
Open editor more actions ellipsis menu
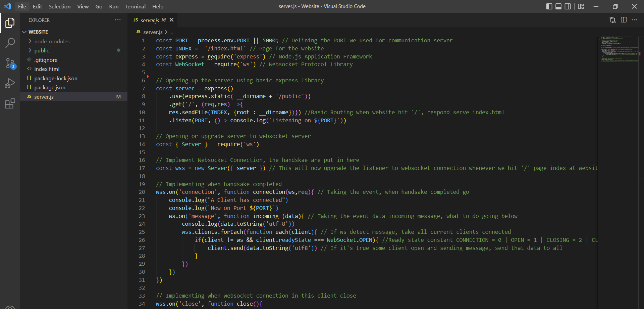point(634,20)
